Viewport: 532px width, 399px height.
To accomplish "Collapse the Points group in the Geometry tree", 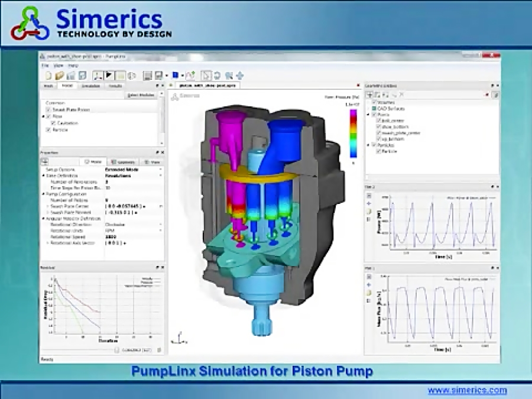I will tap(368, 114).
